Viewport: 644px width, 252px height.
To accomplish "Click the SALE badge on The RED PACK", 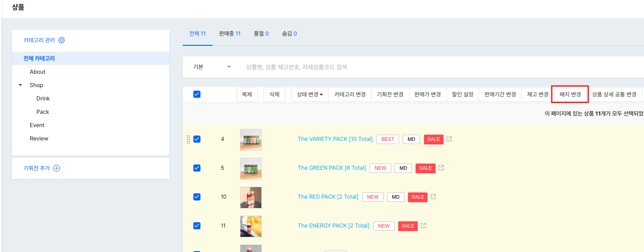I will (x=418, y=197).
